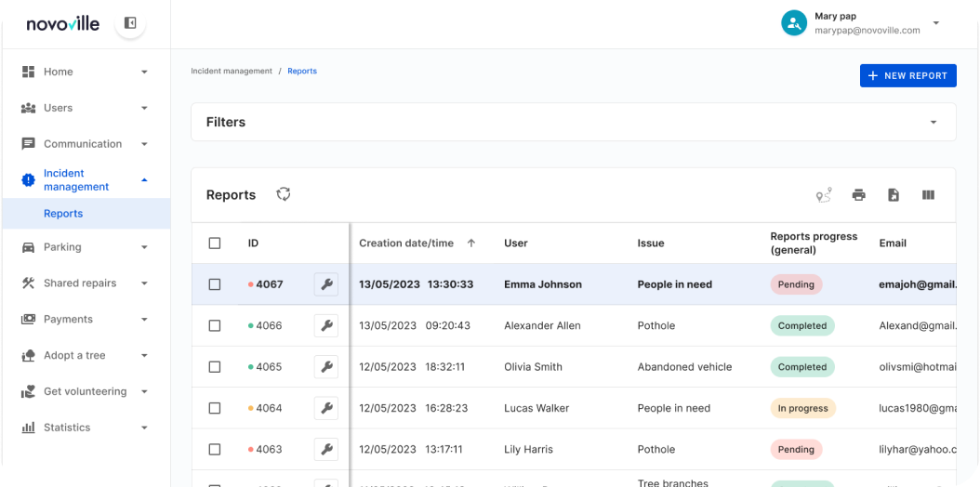Open the map route view icon
This screenshot has height=487, width=980.
[823, 195]
